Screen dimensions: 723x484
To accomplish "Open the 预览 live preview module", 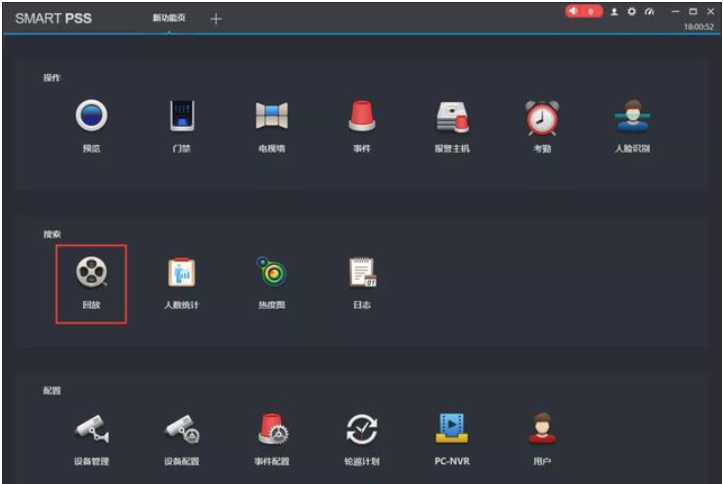I will (91, 118).
